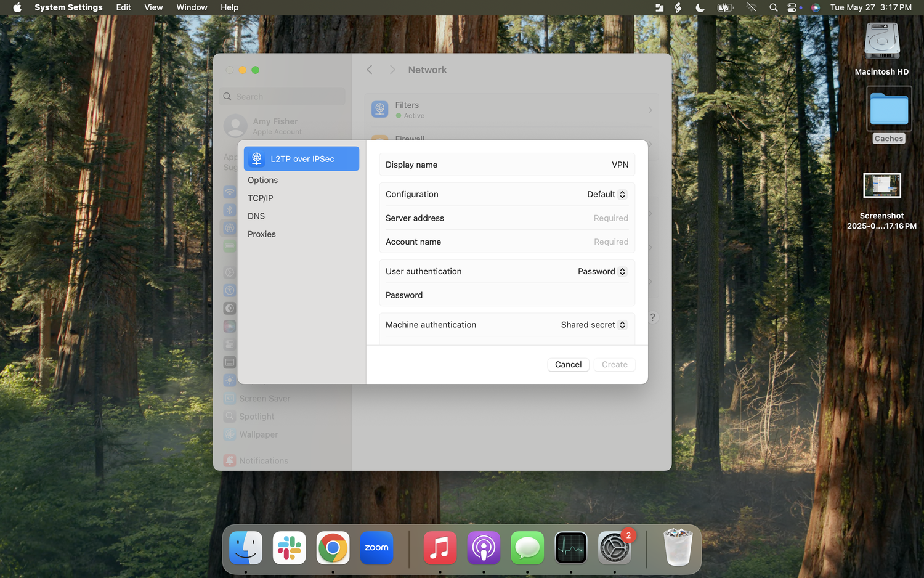
Task: Expand Machine authentication Shared secret dropdown
Action: pyautogui.click(x=593, y=325)
